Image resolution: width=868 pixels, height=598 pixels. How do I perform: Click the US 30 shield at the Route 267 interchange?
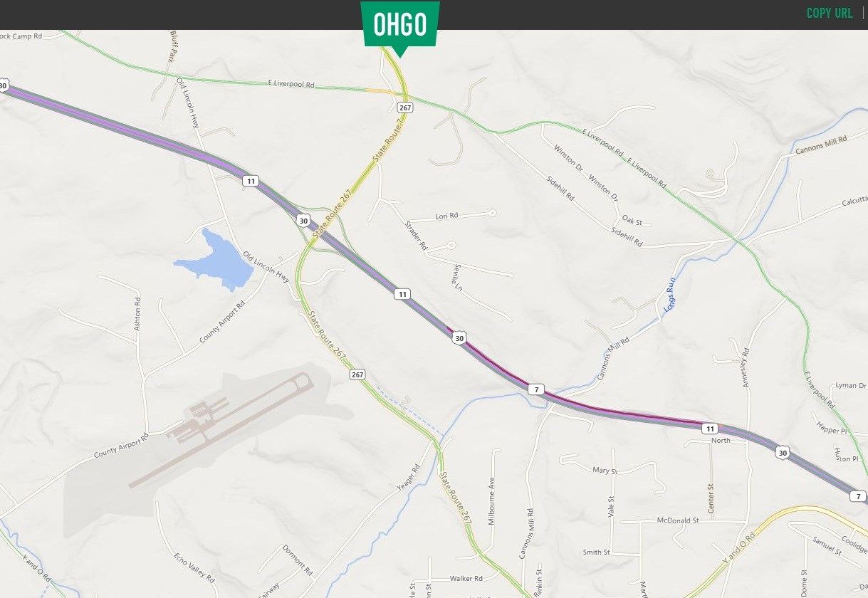(303, 221)
